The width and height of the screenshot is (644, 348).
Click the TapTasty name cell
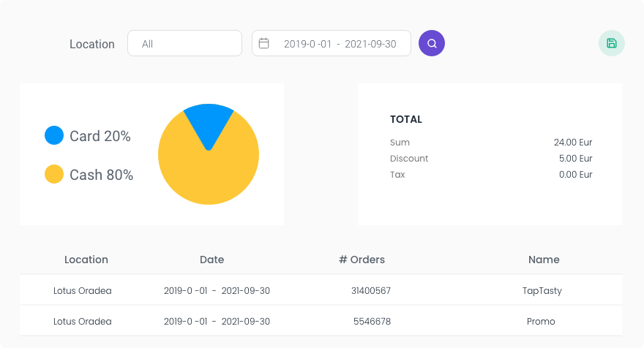(x=542, y=290)
